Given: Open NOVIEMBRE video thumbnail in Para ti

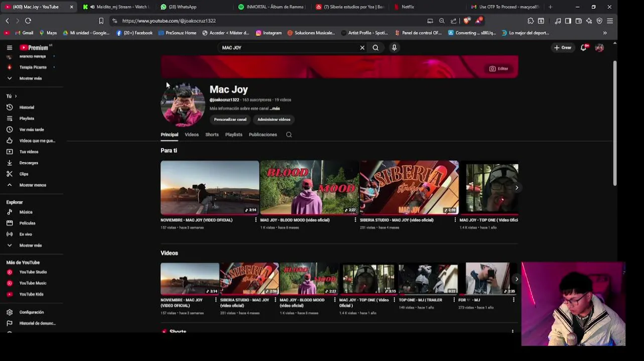Looking at the screenshot, I should click(210, 188).
